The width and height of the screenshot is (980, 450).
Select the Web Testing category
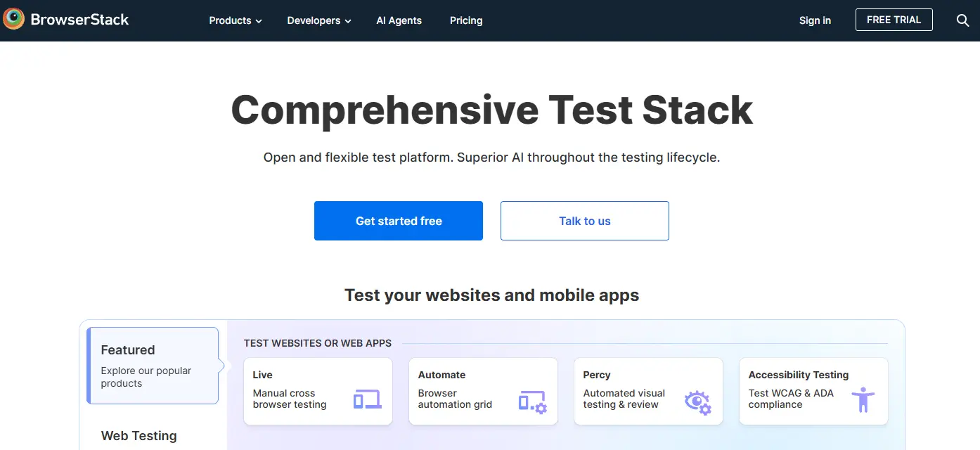coord(138,436)
